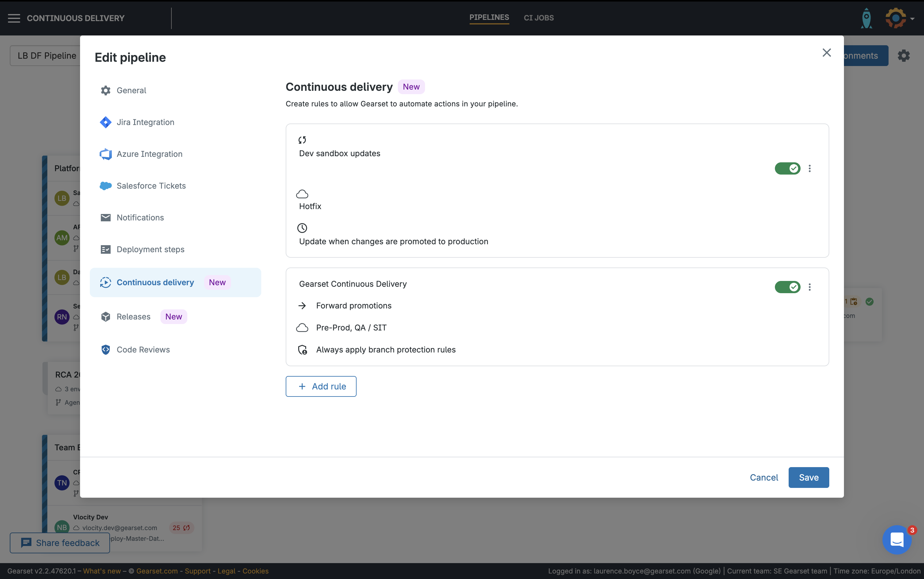The height and width of the screenshot is (579, 924).
Task: Click the NB avatar next to Vlocity Dev
Action: tap(62, 527)
